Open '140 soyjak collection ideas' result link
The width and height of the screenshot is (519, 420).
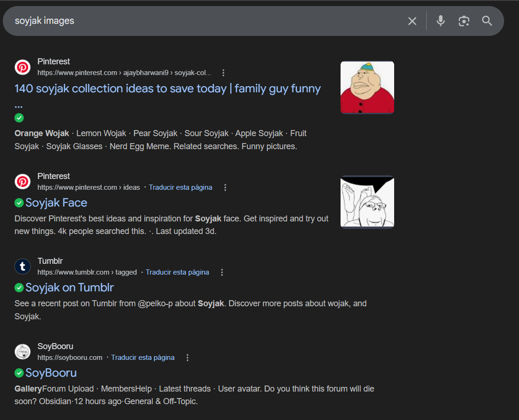167,89
